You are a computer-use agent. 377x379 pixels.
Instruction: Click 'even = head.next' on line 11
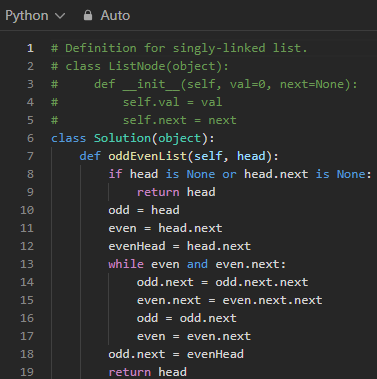[x=165, y=228]
